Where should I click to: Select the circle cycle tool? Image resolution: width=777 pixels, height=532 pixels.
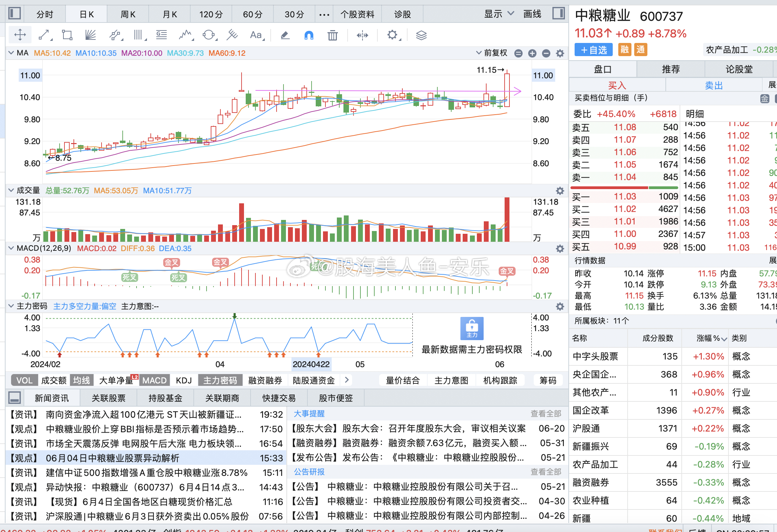point(209,35)
